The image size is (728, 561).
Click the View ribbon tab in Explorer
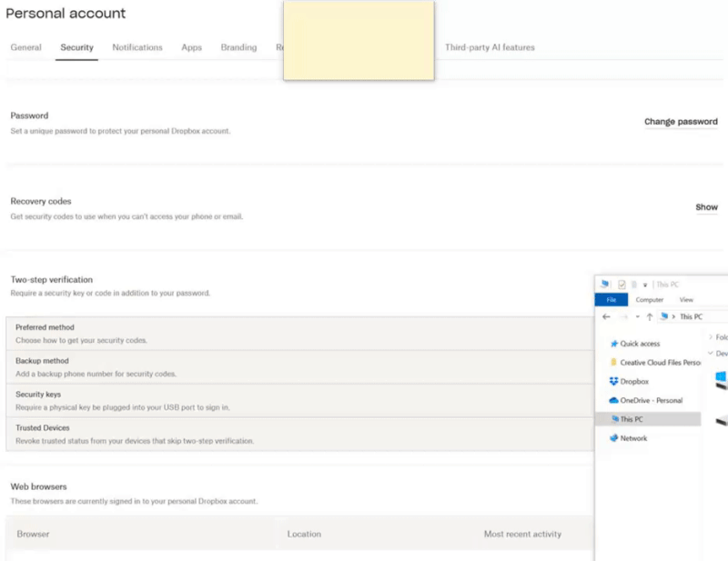click(x=686, y=299)
